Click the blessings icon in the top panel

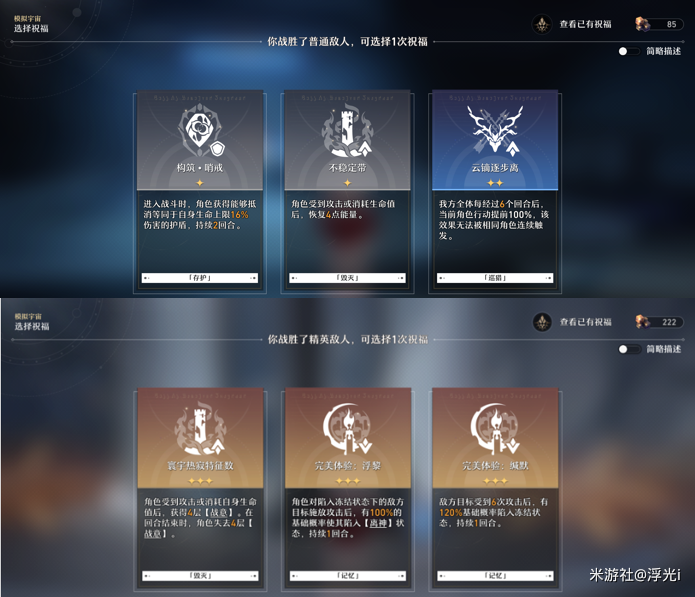click(542, 24)
